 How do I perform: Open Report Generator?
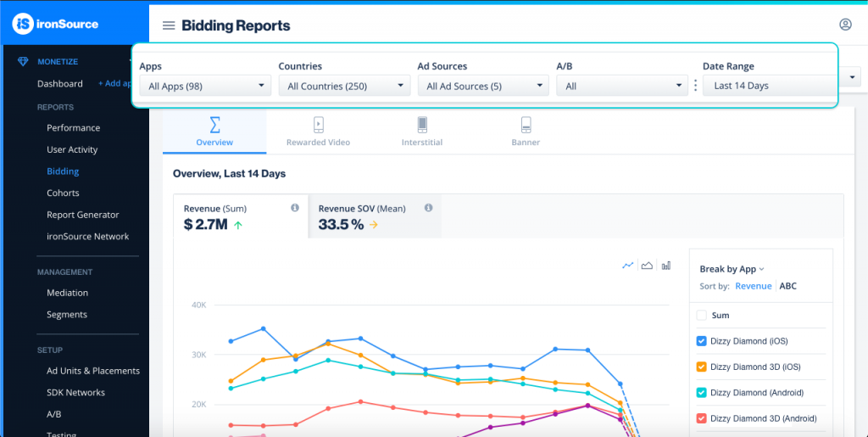tap(83, 215)
